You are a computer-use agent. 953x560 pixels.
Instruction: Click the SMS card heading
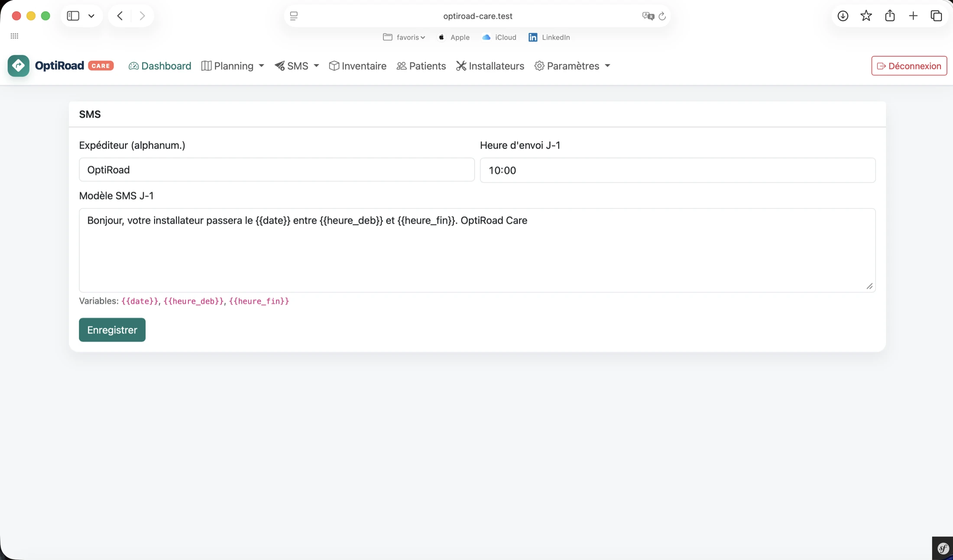pos(90,114)
